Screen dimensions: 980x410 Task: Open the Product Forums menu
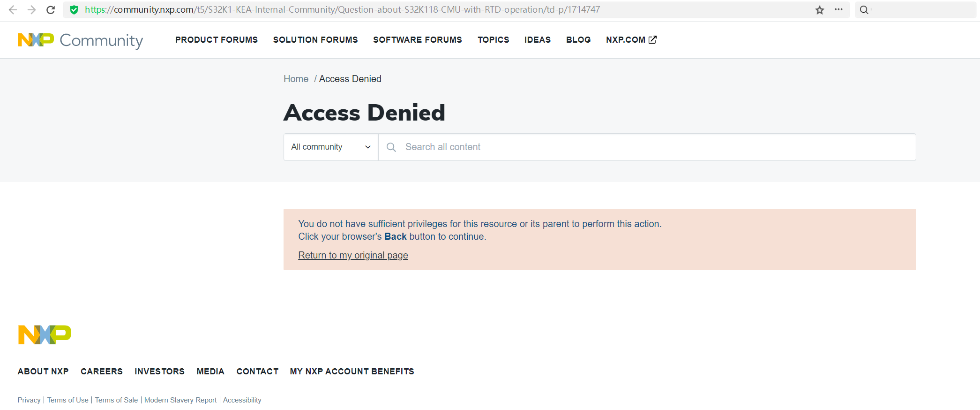pos(217,40)
